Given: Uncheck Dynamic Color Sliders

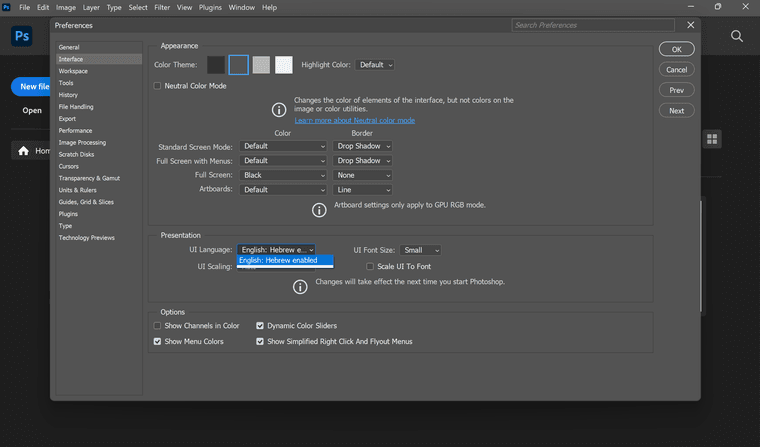Looking at the screenshot, I should (x=260, y=326).
